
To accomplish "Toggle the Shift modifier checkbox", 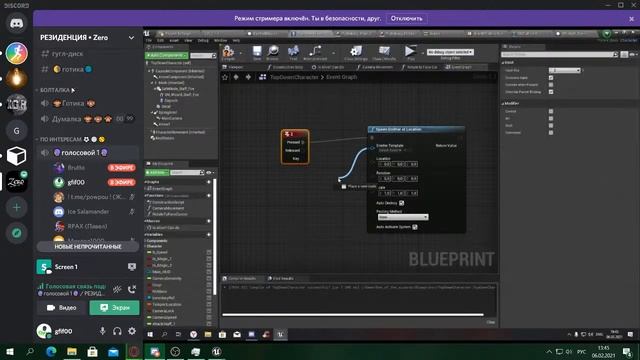I will click(x=551, y=125).
